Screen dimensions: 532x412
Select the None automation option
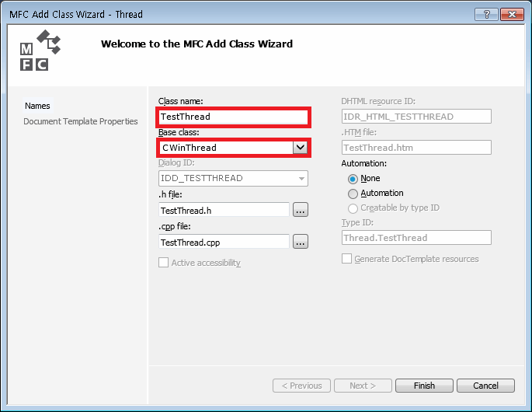(353, 179)
